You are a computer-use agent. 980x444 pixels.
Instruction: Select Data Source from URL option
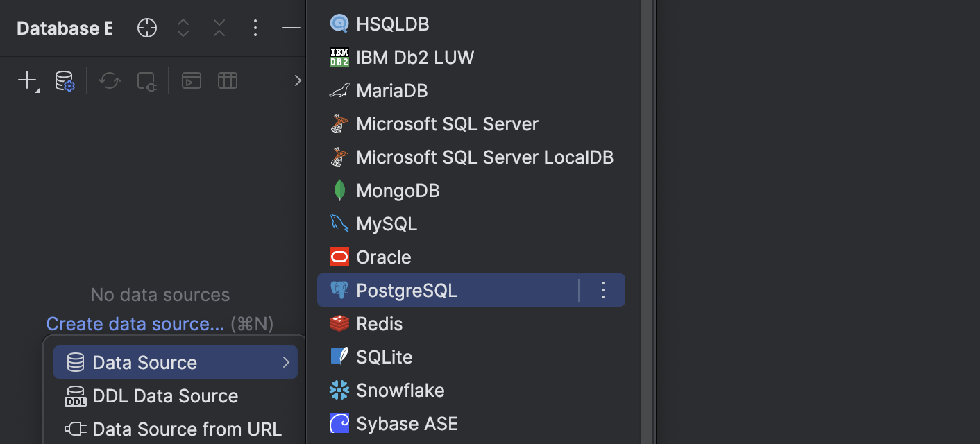187,429
